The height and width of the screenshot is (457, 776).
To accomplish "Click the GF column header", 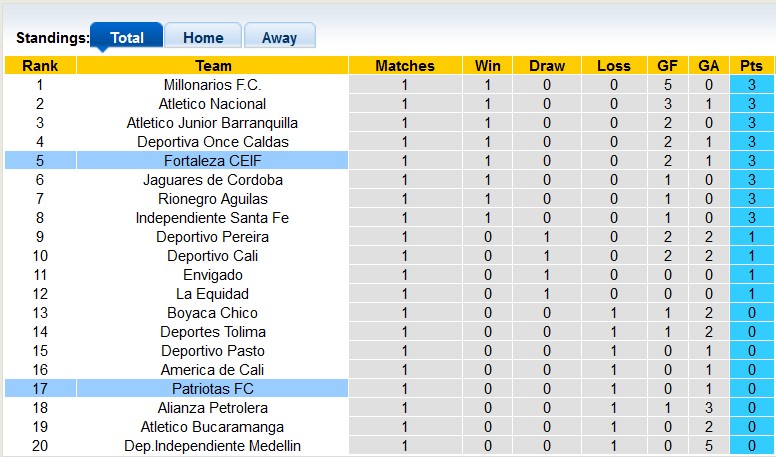I will 667,66.
